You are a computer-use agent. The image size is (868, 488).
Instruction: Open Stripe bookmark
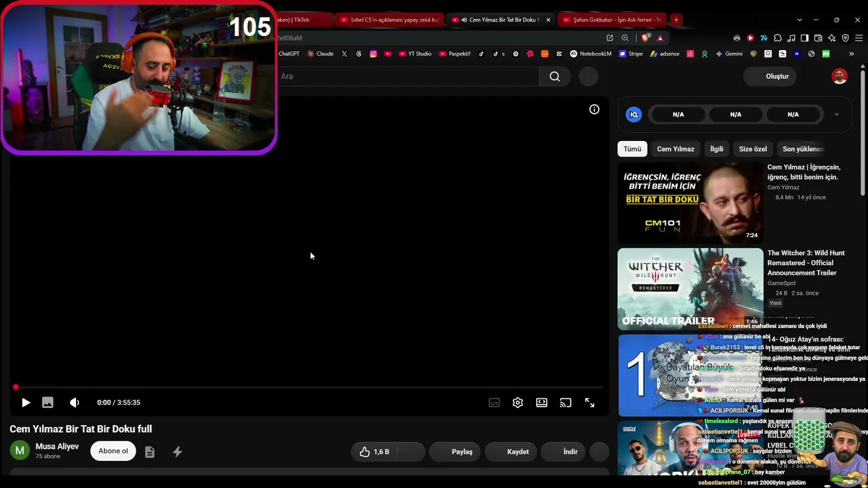(x=631, y=54)
